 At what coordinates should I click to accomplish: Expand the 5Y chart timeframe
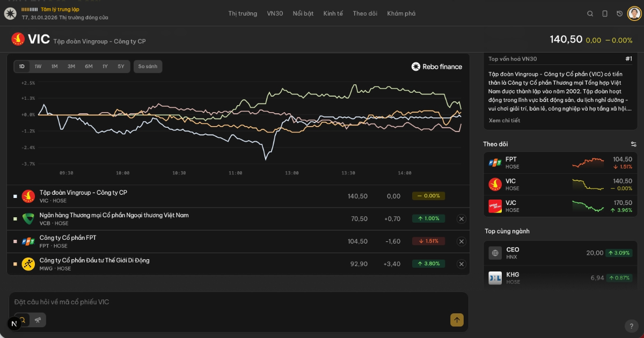121,66
